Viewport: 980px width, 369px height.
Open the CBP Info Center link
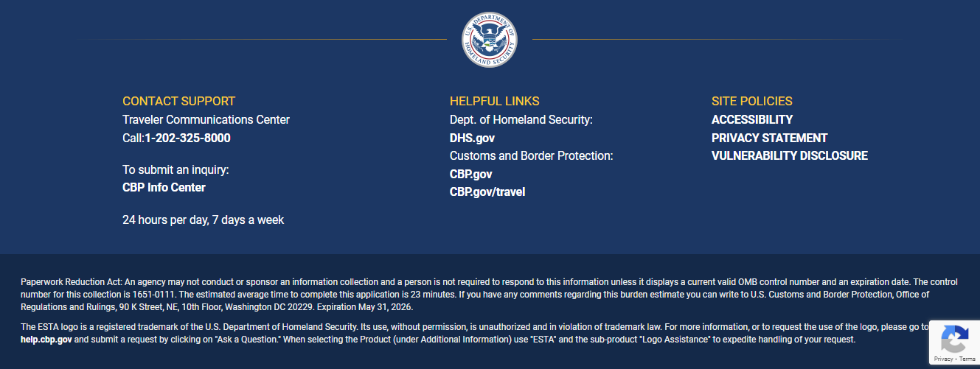pos(164,187)
